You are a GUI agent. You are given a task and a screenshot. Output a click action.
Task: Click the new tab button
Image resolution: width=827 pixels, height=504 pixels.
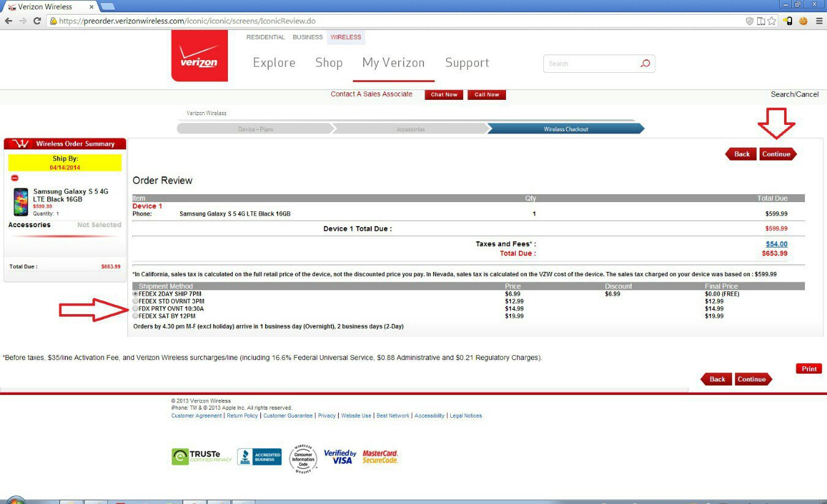[x=107, y=6]
